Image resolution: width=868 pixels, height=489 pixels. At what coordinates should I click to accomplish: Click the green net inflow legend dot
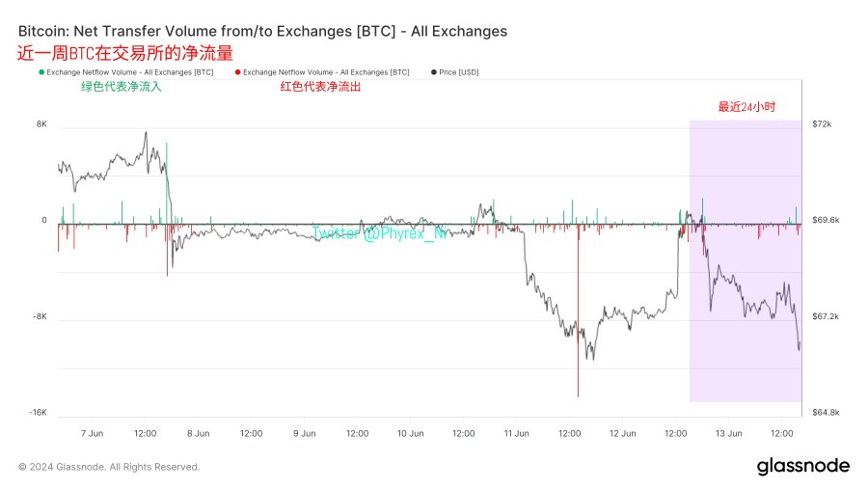[40, 72]
